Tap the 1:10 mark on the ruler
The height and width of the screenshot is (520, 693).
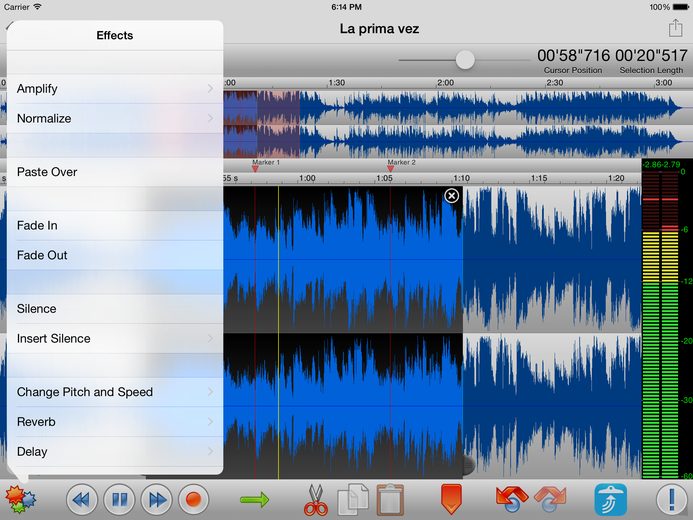tap(461, 178)
